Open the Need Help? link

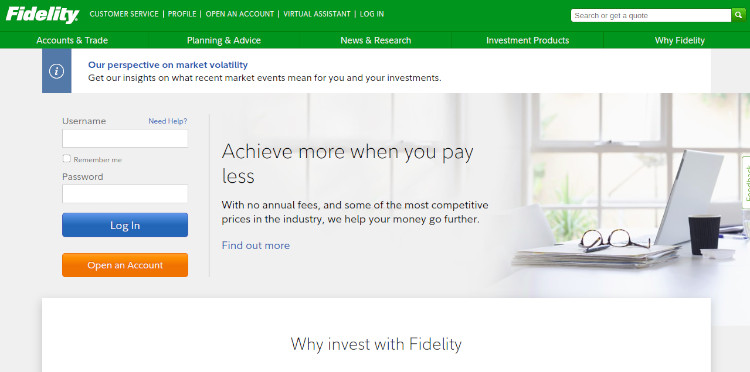pos(167,121)
